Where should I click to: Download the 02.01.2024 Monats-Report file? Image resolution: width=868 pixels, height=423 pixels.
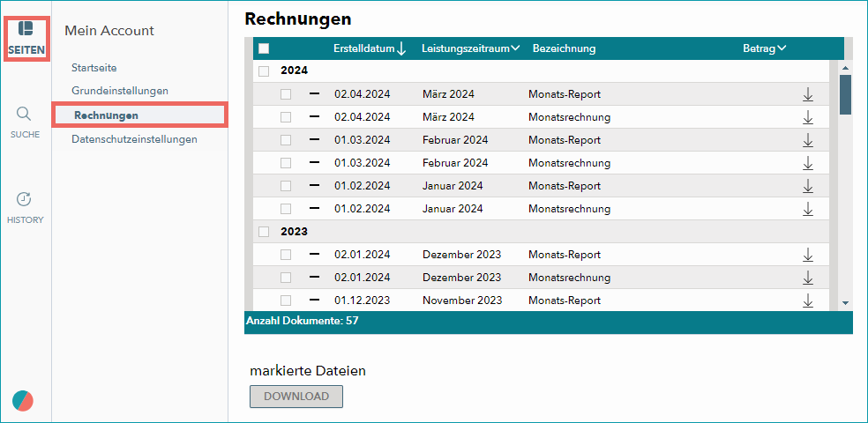click(808, 255)
